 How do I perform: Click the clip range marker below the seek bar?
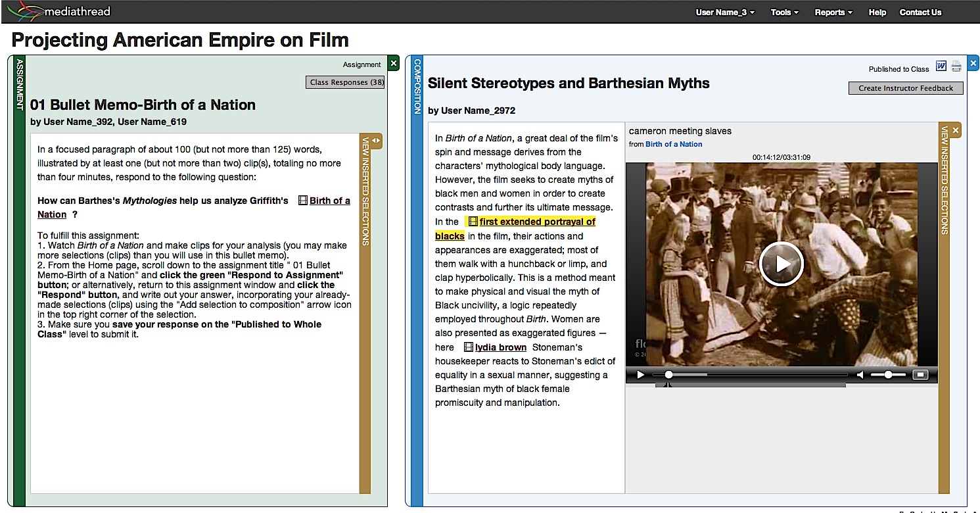[669, 385]
